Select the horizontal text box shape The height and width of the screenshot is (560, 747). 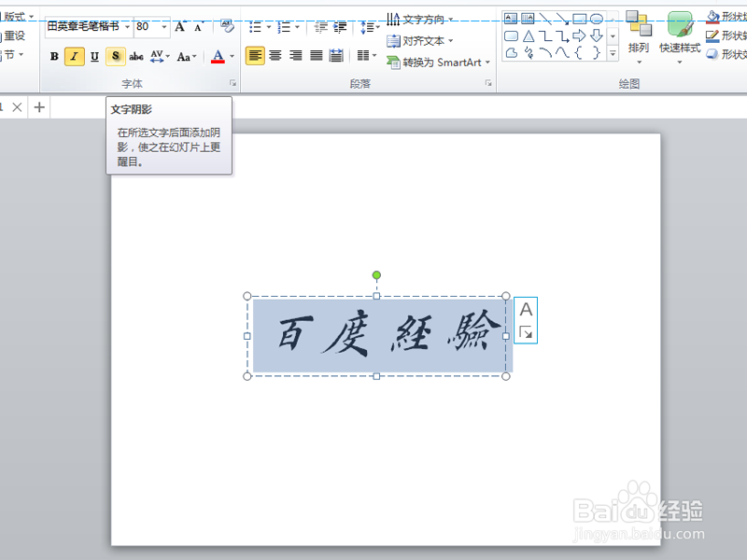511,19
